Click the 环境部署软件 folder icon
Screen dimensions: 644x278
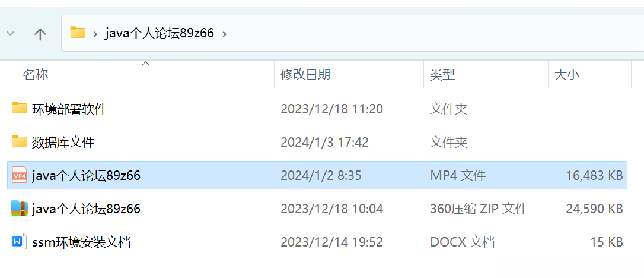pos(20,108)
